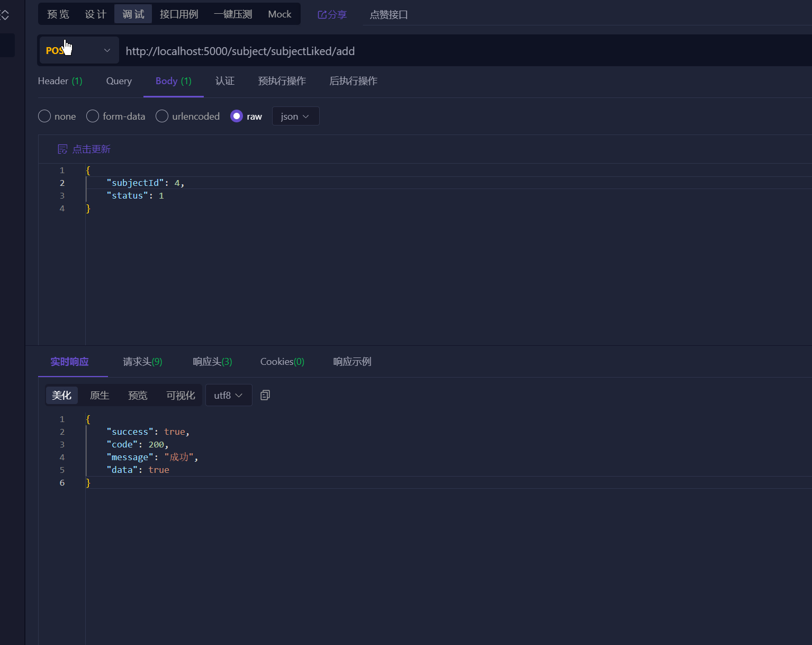
Task: Select the 原生 response view
Action: pyautogui.click(x=100, y=395)
